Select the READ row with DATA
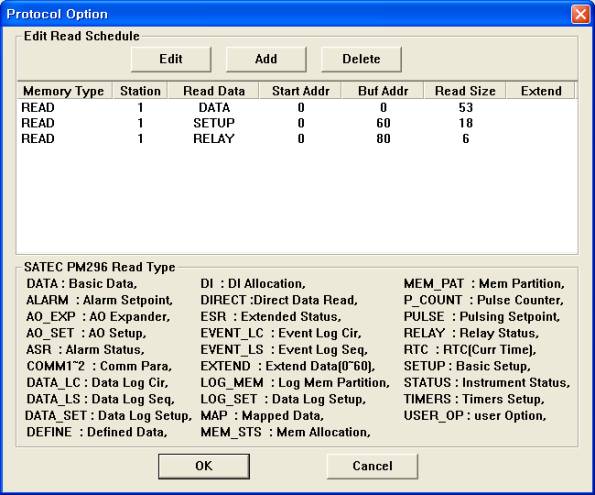The image size is (595, 495). click(297, 107)
